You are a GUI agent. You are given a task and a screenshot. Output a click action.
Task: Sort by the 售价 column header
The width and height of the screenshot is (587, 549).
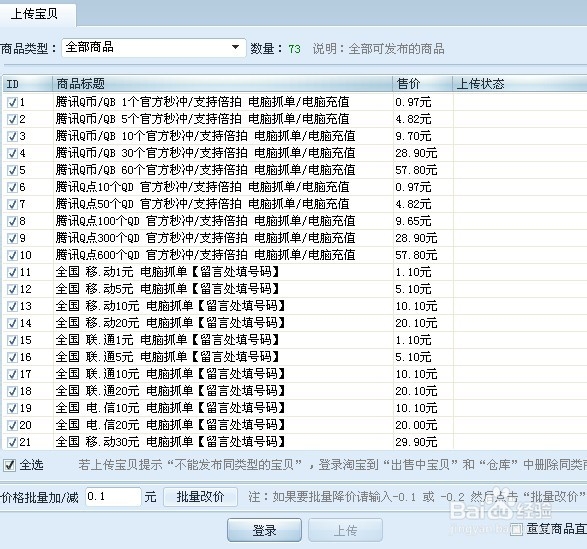[x=423, y=84]
